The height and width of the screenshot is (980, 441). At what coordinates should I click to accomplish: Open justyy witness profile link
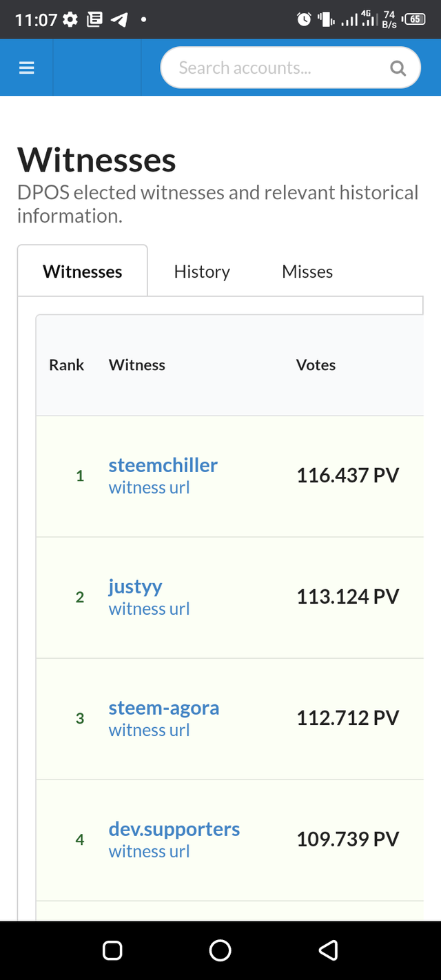click(x=136, y=587)
